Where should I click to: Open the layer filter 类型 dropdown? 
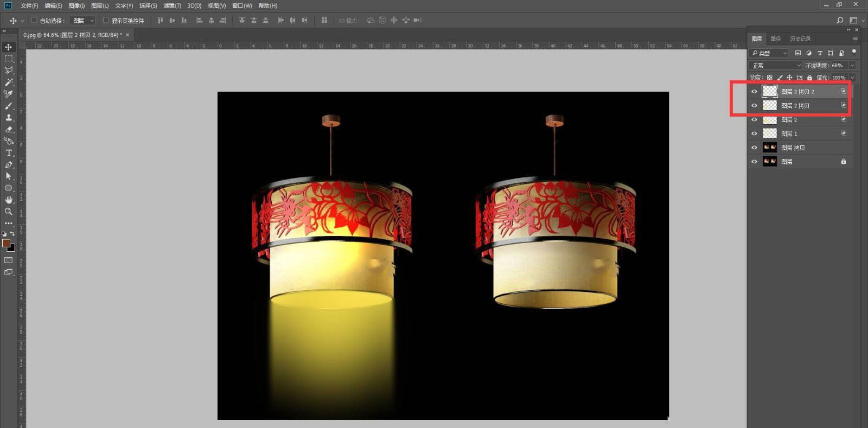(769, 53)
